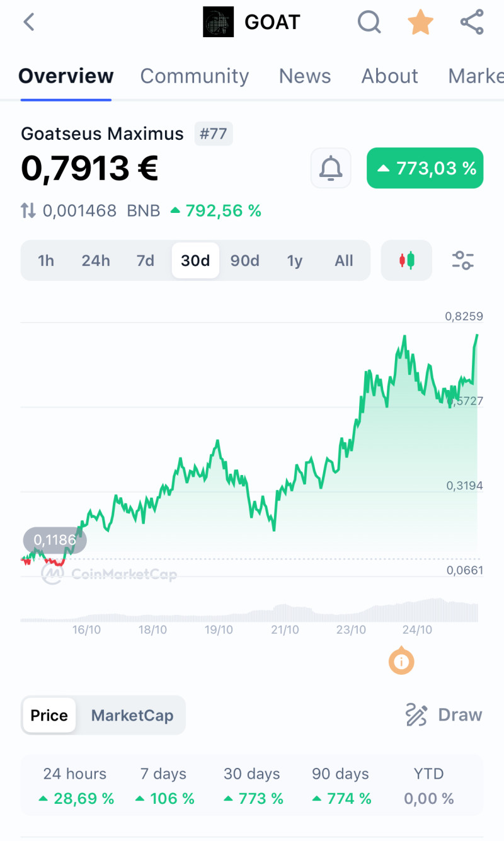Open the Community tab
Image resolution: width=504 pixels, height=841 pixels.
pos(194,76)
